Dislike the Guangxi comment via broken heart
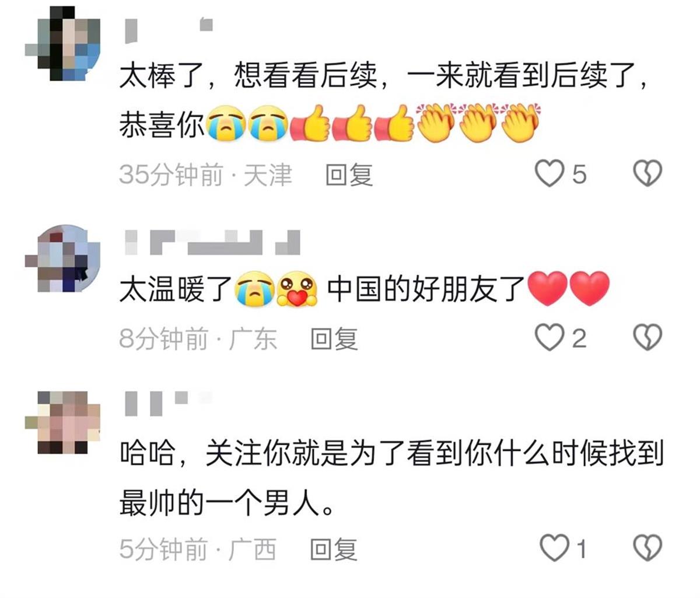This screenshot has width=700, height=598. coord(647,548)
